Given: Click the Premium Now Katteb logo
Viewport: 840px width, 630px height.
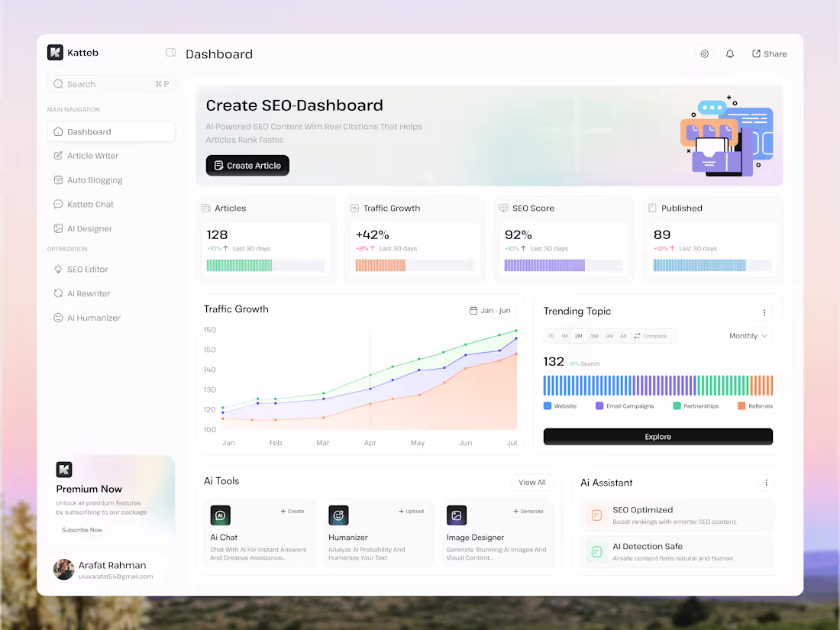Looking at the screenshot, I should pos(64,470).
